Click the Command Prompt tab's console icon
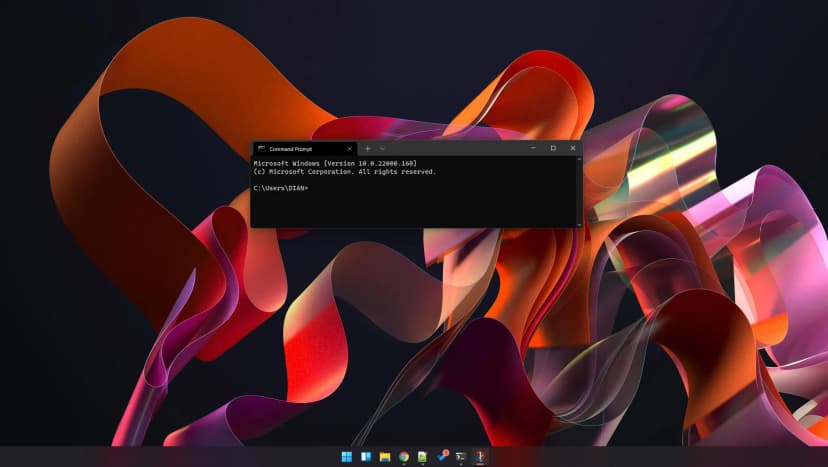Viewport: 828px width, 467px height. tap(261, 148)
